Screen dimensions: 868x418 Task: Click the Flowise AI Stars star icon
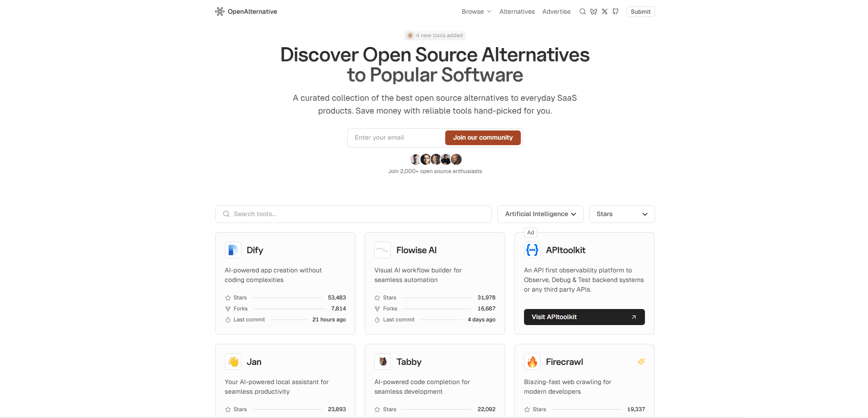[377, 298]
